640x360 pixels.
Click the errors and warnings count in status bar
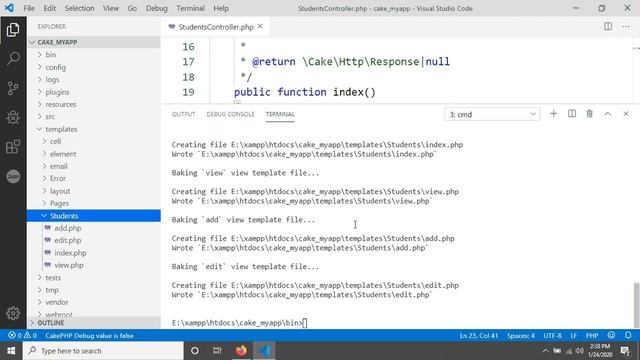[x=23, y=336]
